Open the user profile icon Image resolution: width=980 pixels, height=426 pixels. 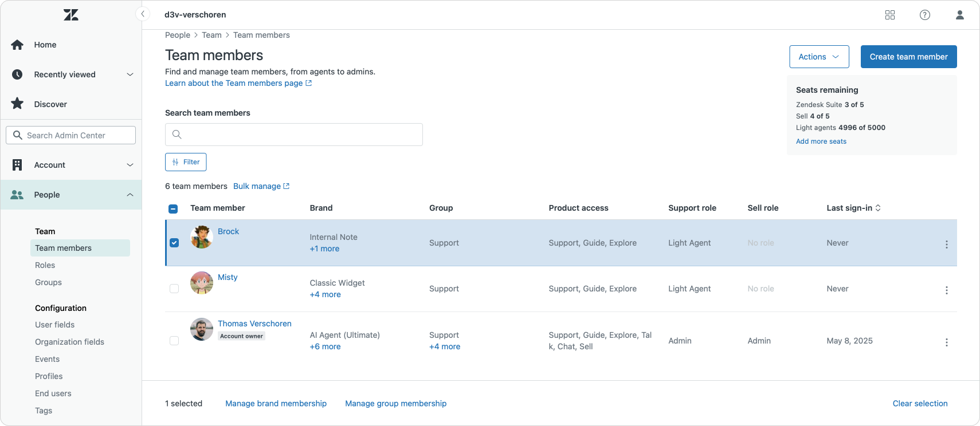pyautogui.click(x=960, y=15)
